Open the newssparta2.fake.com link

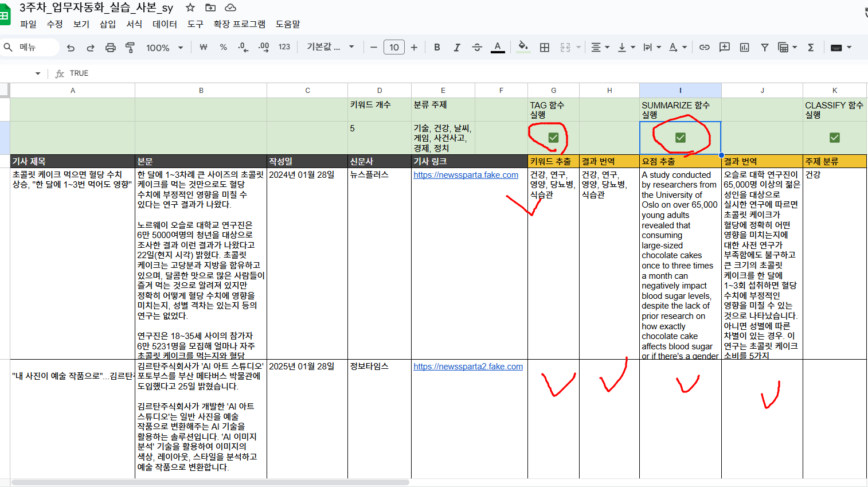[x=468, y=367]
